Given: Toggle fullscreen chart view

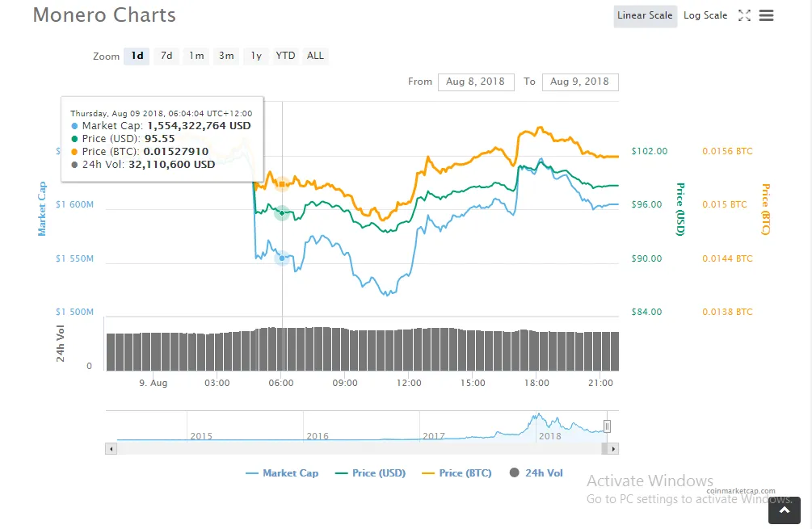Looking at the screenshot, I should (744, 15).
